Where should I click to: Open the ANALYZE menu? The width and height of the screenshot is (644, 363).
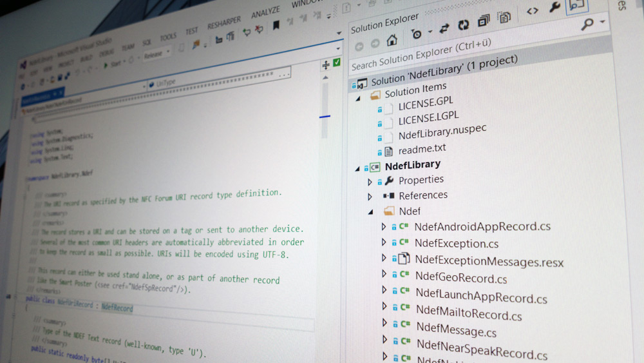click(265, 12)
